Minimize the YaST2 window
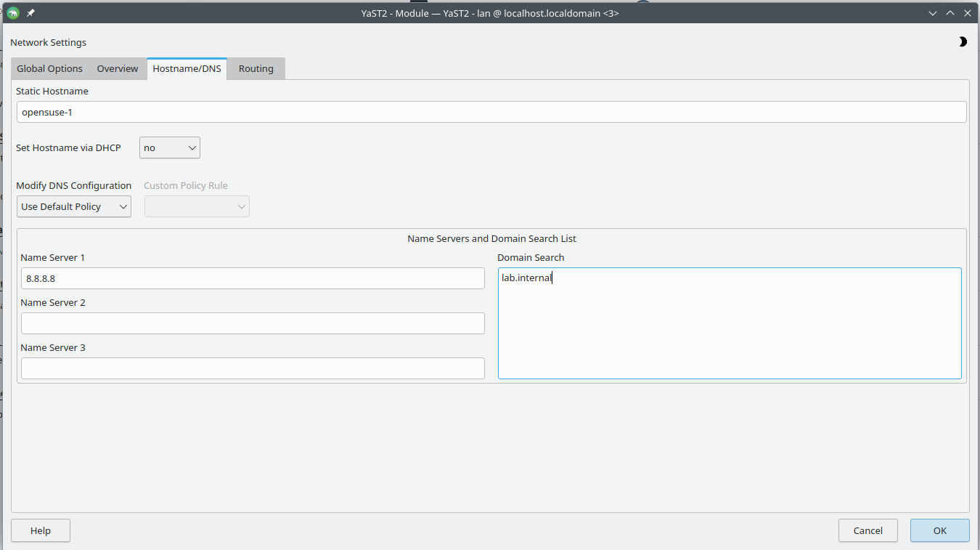 [x=933, y=13]
